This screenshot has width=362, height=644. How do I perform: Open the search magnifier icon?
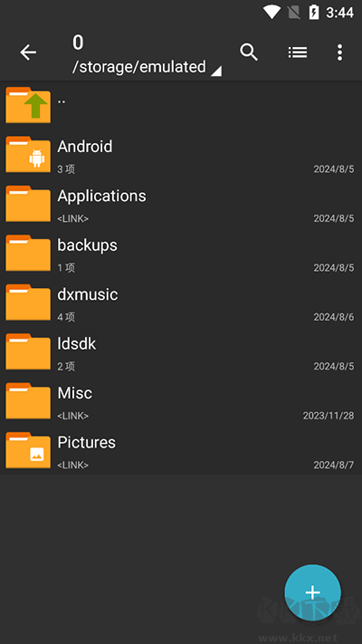point(249,53)
